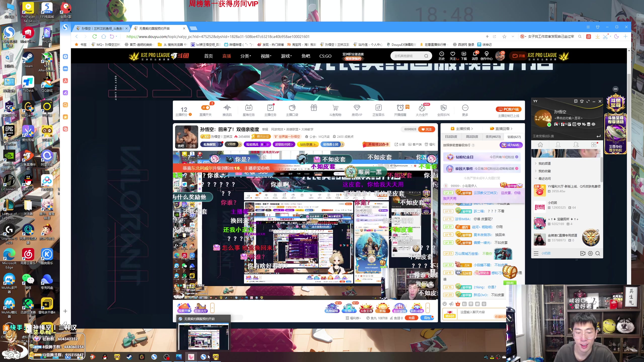Screen dimensions: 644x362
Task: Click the 分享 share icon
Action: (400, 144)
